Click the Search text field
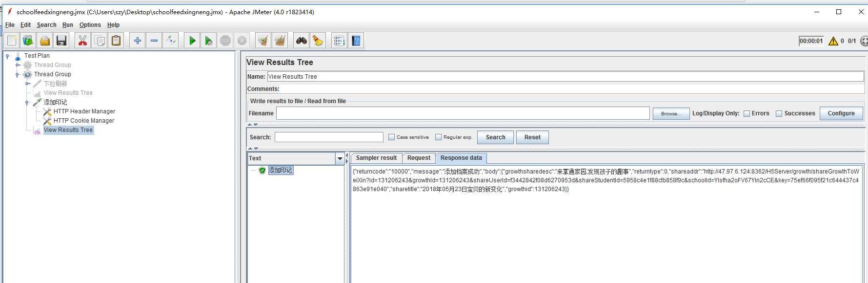The height and width of the screenshot is (283, 868). 329,137
